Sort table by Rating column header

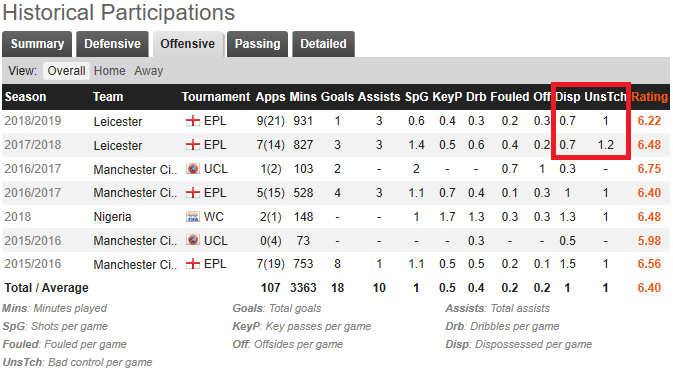pyautogui.click(x=649, y=97)
